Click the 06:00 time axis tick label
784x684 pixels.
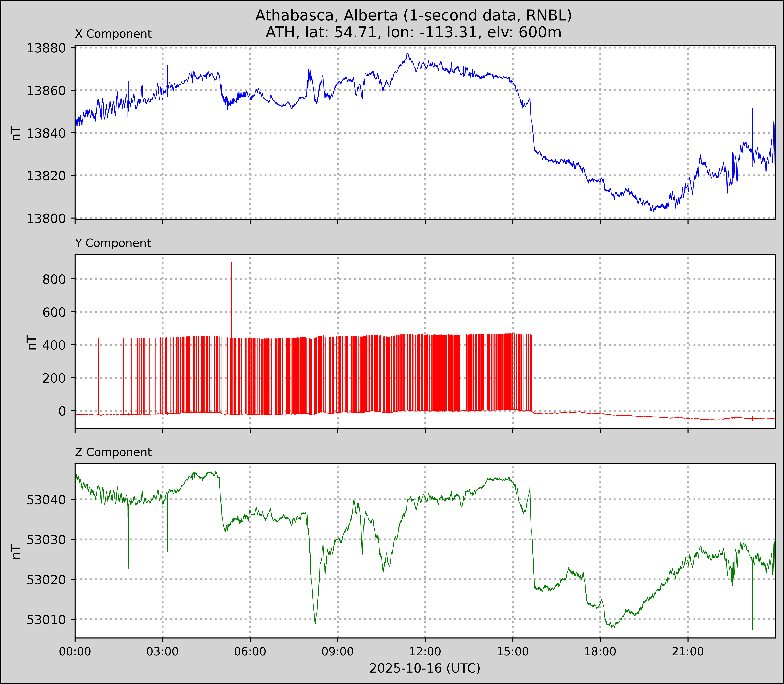point(250,652)
